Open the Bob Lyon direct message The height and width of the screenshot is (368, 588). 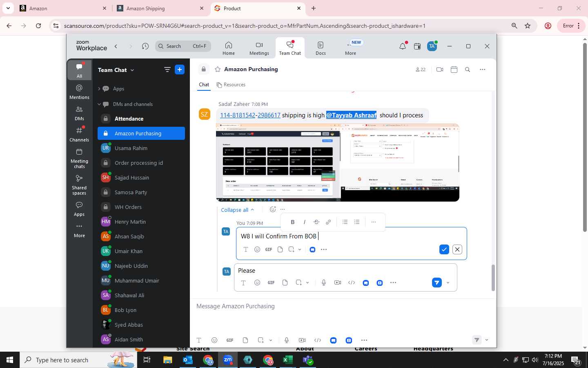[x=141, y=310]
